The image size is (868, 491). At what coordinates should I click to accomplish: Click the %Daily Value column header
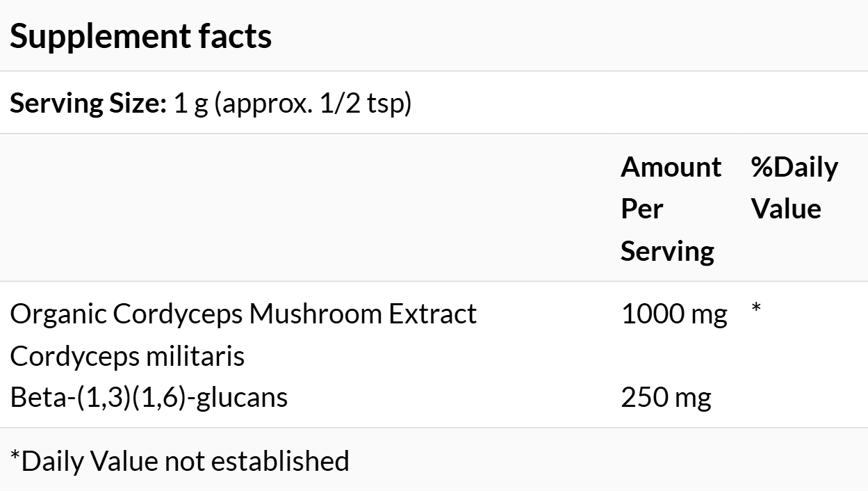point(794,188)
